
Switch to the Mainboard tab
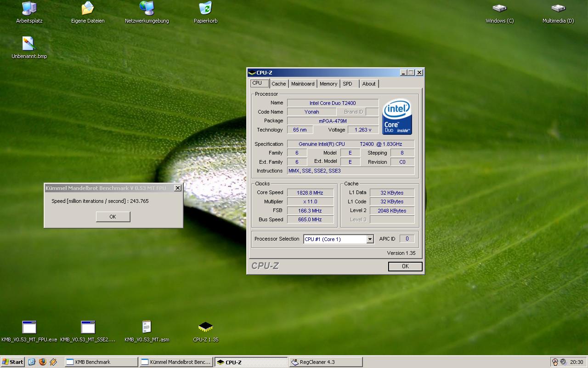(x=303, y=84)
